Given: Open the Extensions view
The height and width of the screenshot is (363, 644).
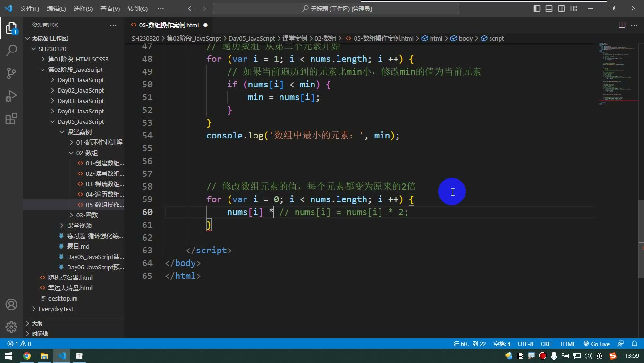Looking at the screenshot, I should pos(11,119).
